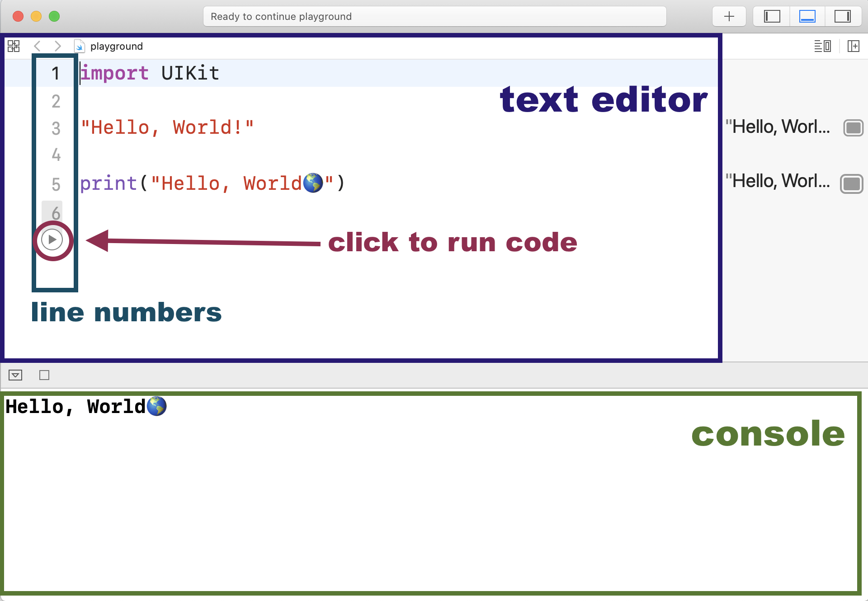
Task: Click the inline result button on line 3
Action: [854, 127]
